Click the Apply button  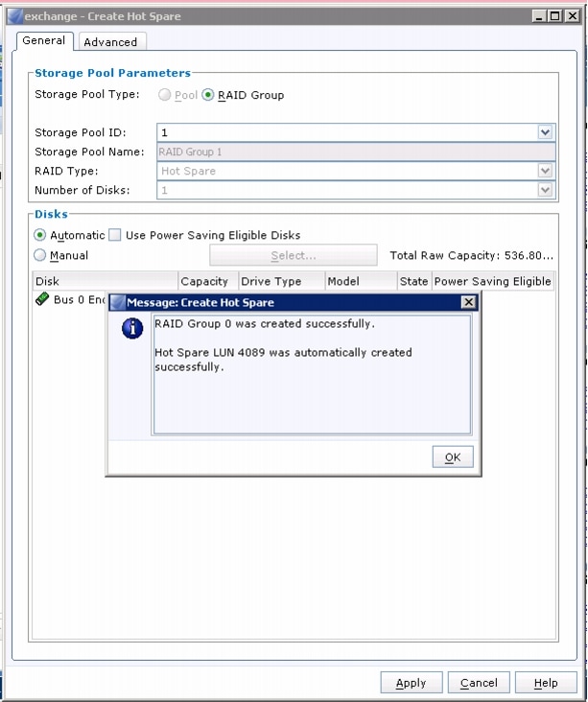[412, 683]
